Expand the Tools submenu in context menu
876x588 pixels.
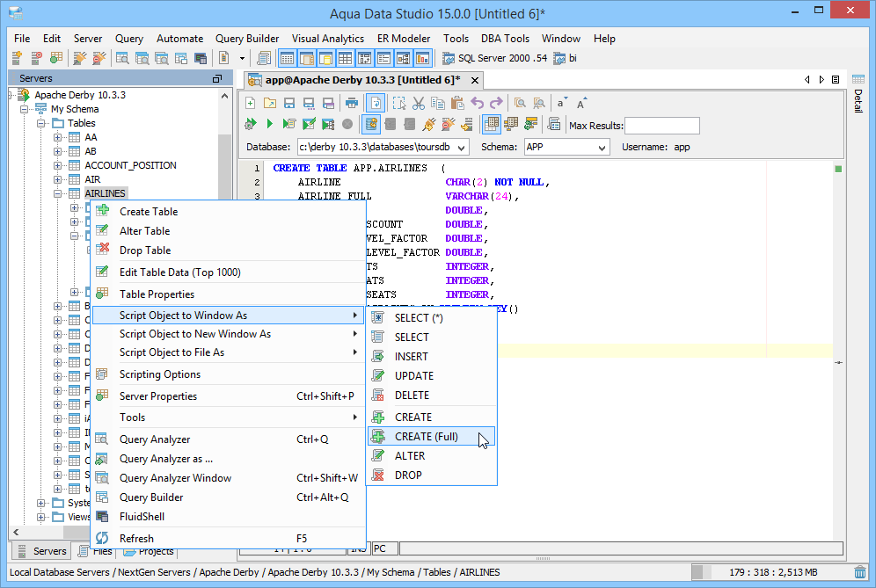click(x=229, y=417)
